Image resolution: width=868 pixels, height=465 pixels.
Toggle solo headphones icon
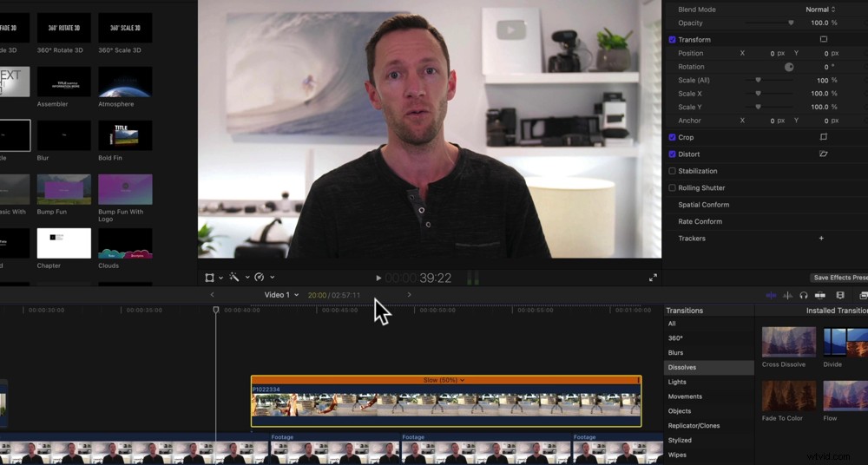tap(804, 296)
